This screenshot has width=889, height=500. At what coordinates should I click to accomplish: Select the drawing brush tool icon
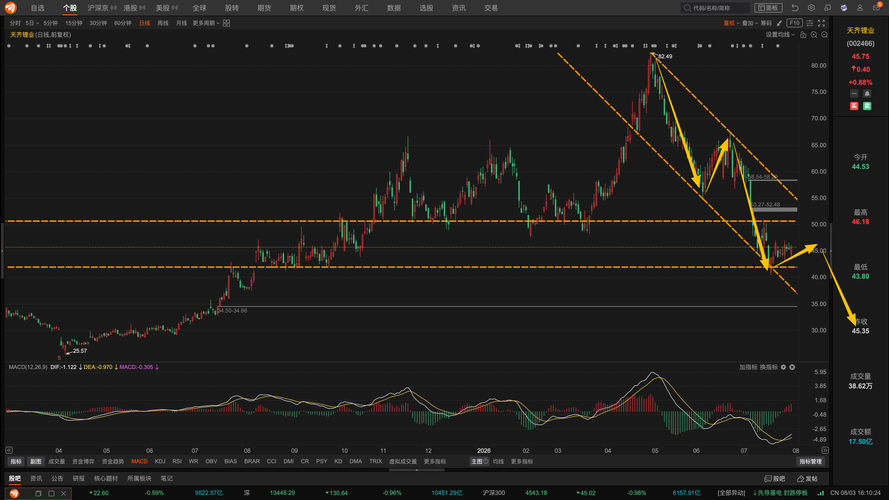780,23
